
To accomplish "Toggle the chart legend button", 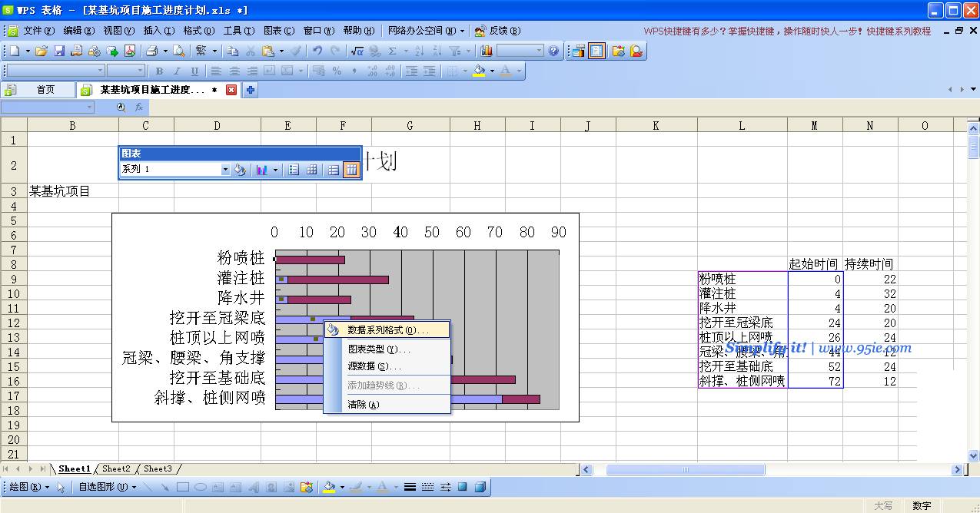I will click(x=294, y=170).
